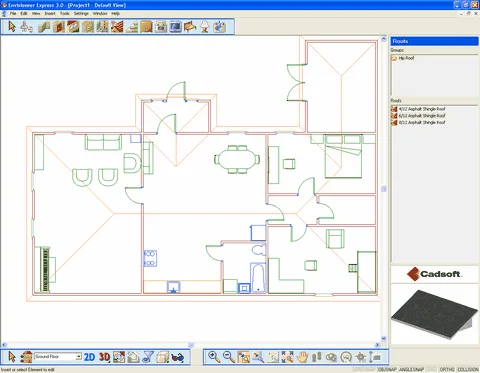Click the Cadsoft logo banner
The height and width of the screenshot is (373, 480).
click(x=435, y=274)
